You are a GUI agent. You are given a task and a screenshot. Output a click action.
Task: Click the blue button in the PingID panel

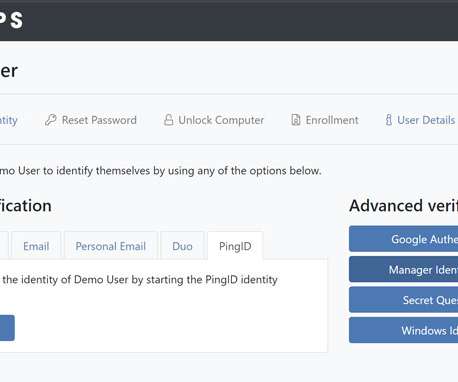pyautogui.click(x=7, y=328)
